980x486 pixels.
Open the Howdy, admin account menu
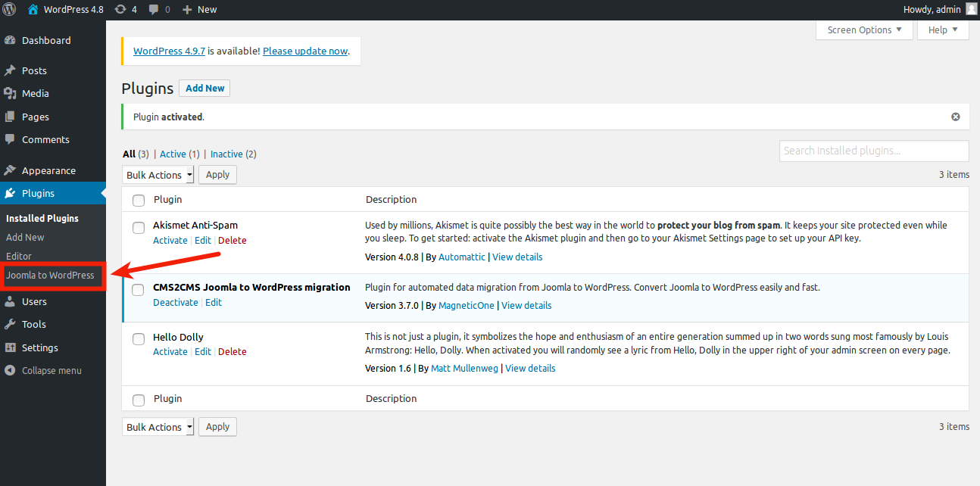coord(940,9)
